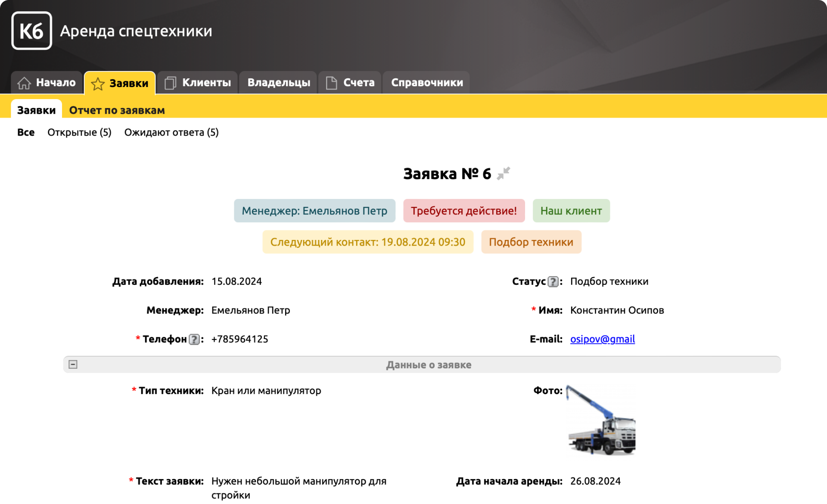Click the house icon on Начало tab

[24, 83]
